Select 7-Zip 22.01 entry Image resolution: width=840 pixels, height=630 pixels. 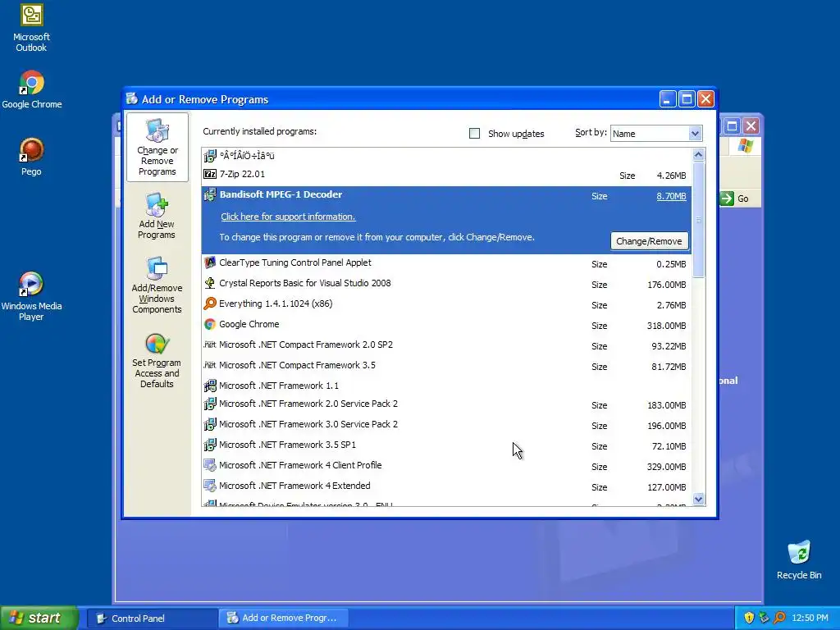click(x=446, y=175)
